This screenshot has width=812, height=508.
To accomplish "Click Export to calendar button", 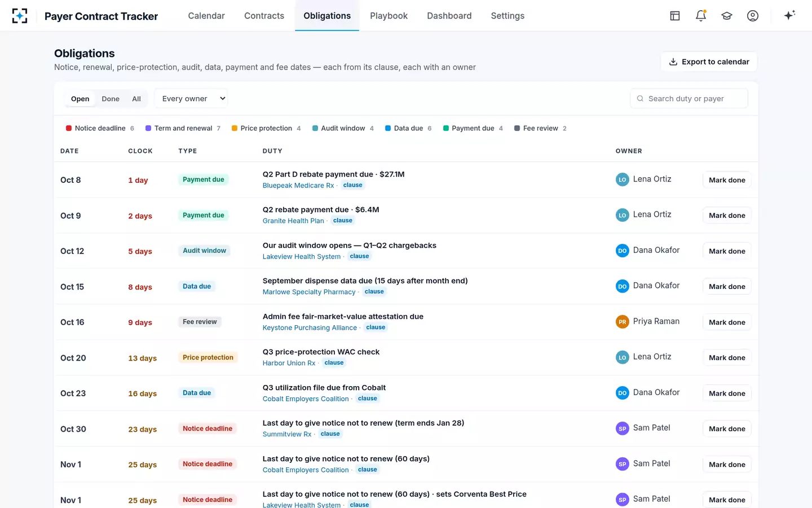I will click(x=709, y=62).
